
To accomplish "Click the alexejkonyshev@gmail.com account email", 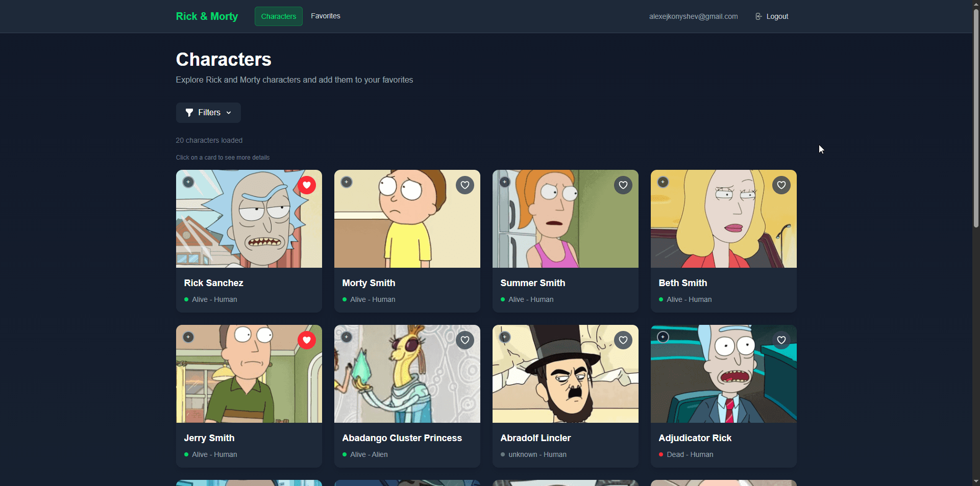I will click(693, 16).
